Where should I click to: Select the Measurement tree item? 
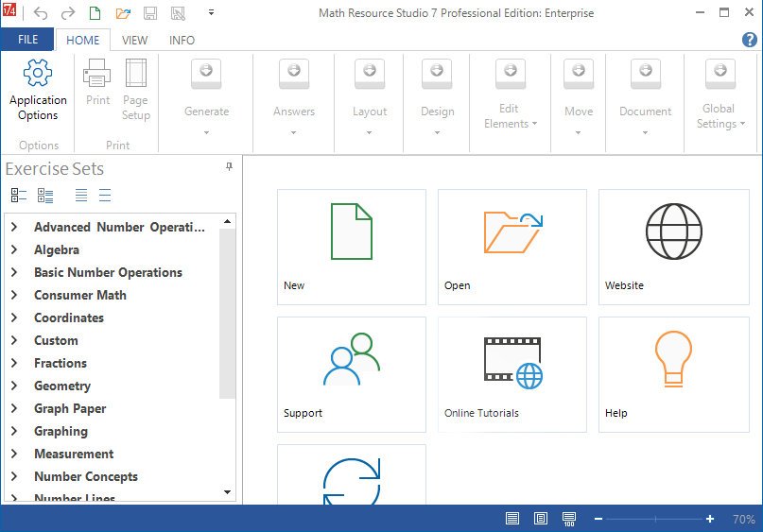point(74,454)
